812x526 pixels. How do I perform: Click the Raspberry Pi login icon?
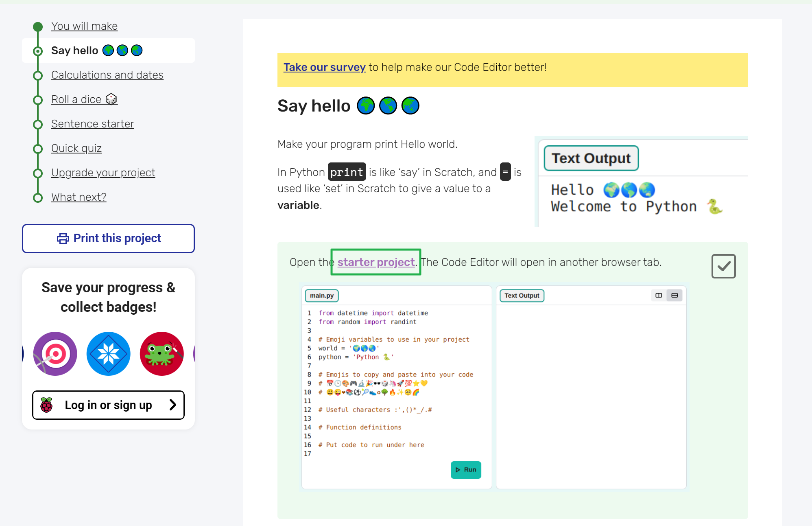(x=46, y=405)
